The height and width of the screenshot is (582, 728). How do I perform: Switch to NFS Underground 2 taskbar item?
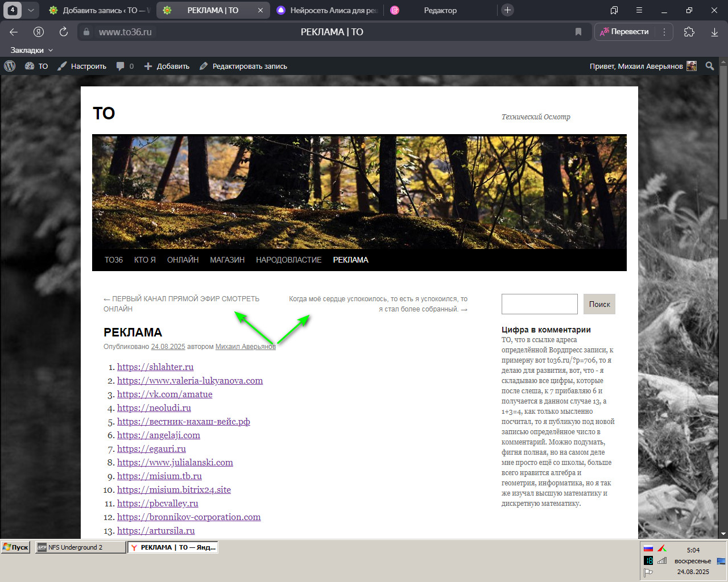click(80, 547)
